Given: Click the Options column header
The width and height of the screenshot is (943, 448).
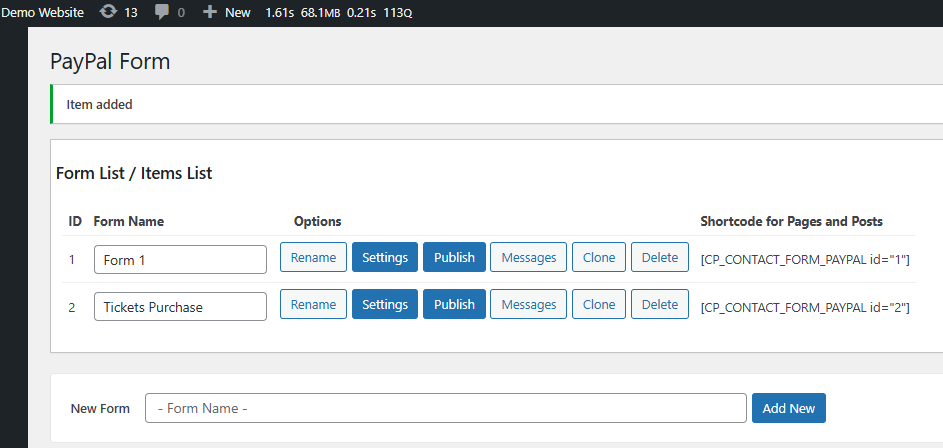Looking at the screenshot, I should (x=318, y=221).
